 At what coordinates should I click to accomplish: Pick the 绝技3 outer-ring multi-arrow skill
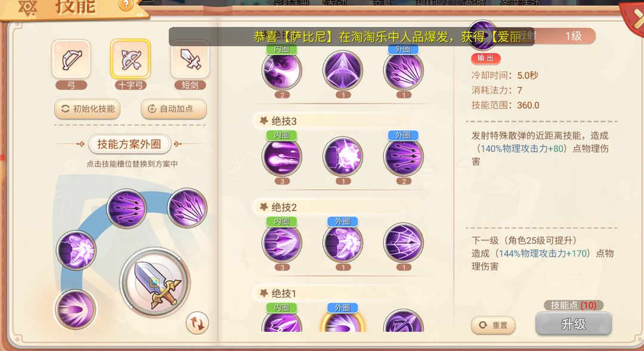(x=403, y=156)
